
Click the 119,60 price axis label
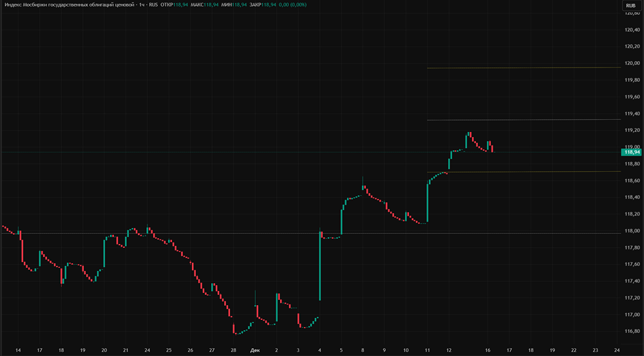point(632,97)
